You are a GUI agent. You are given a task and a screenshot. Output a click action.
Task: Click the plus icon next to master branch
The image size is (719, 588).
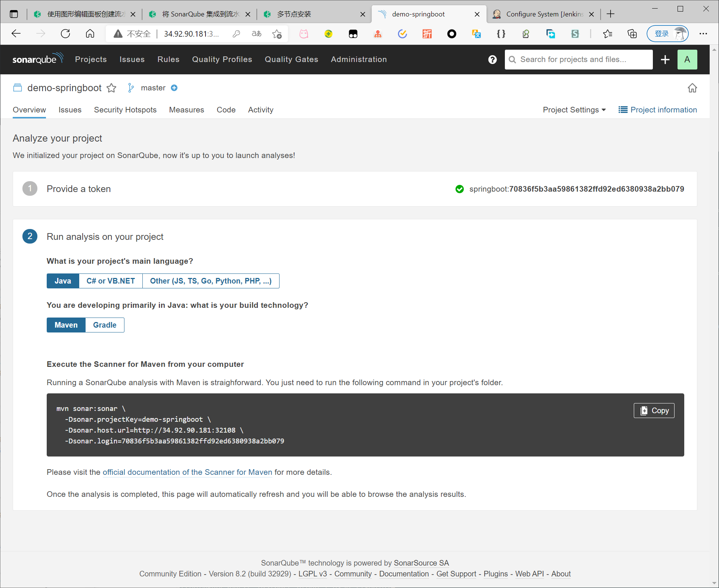(174, 88)
